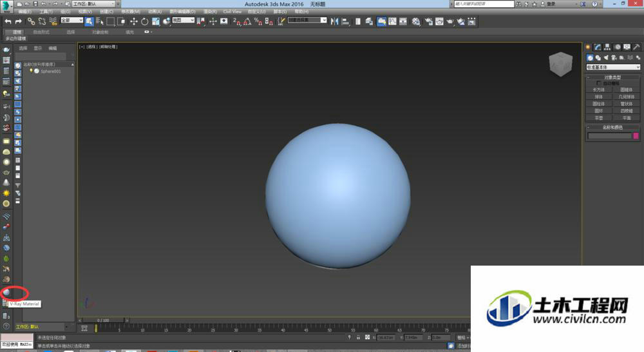Choose the Rectangular Selection Region tool
This screenshot has height=352, width=644.
point(111,21)
